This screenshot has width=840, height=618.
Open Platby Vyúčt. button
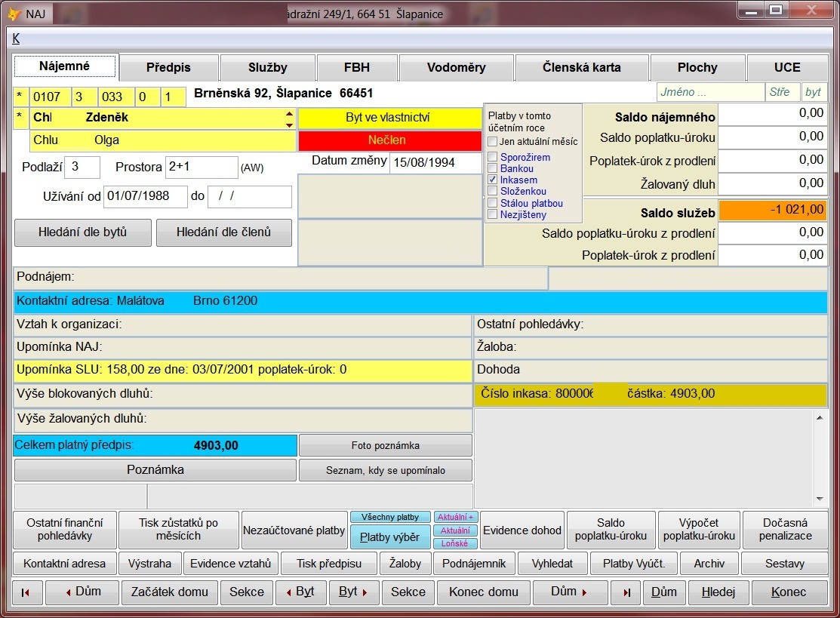click(634, 564)
